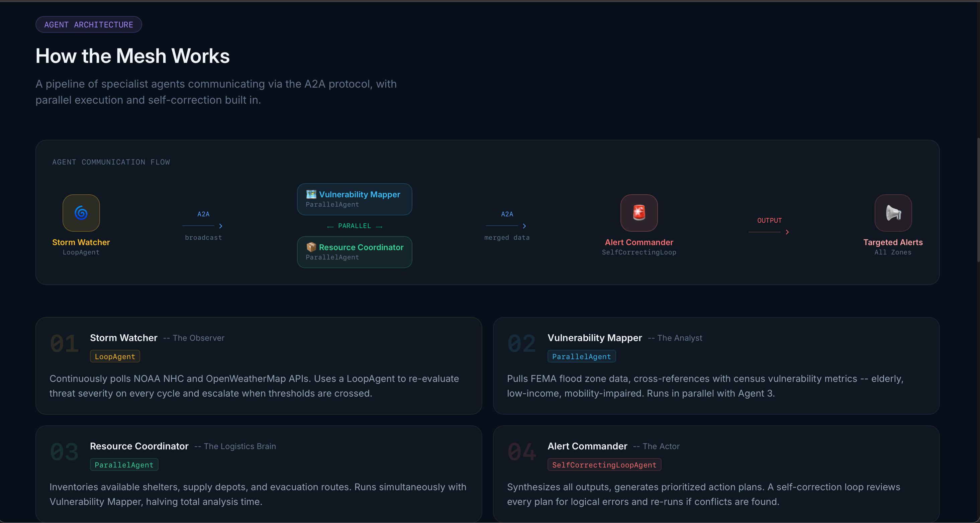Click the page's vertical scrollbar
The height and width of the screenshot is (523, 980).
[x=978, y=200]
